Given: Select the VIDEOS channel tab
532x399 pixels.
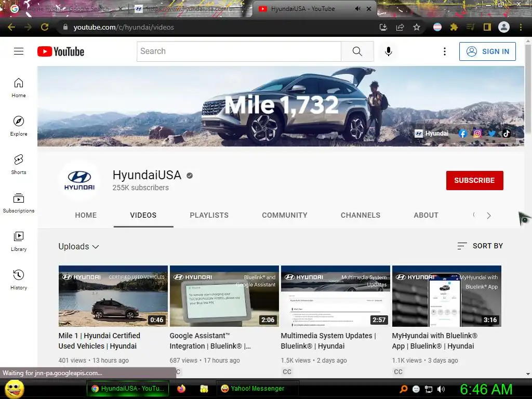Looking at the screenshot, I should (143, 215).
